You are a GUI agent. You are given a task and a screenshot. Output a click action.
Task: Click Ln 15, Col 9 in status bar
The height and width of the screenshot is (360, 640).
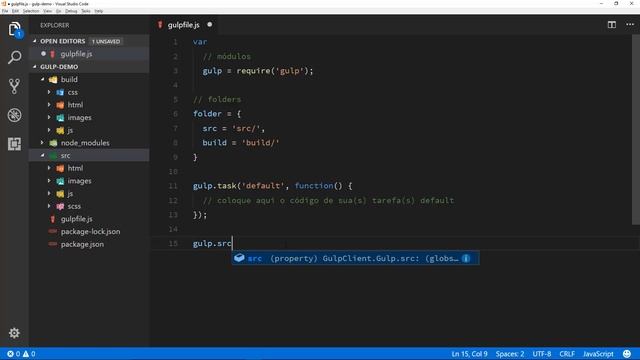click(469, 354)
